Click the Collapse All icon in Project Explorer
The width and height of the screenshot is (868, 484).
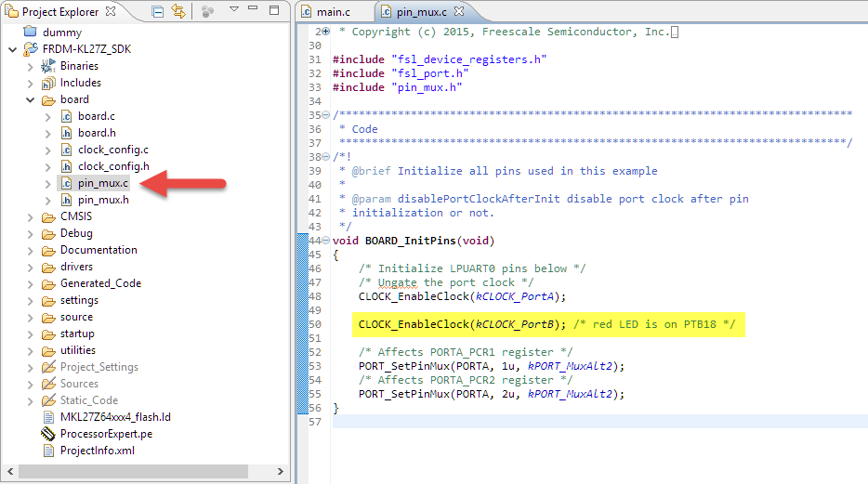tap(158, 11)
